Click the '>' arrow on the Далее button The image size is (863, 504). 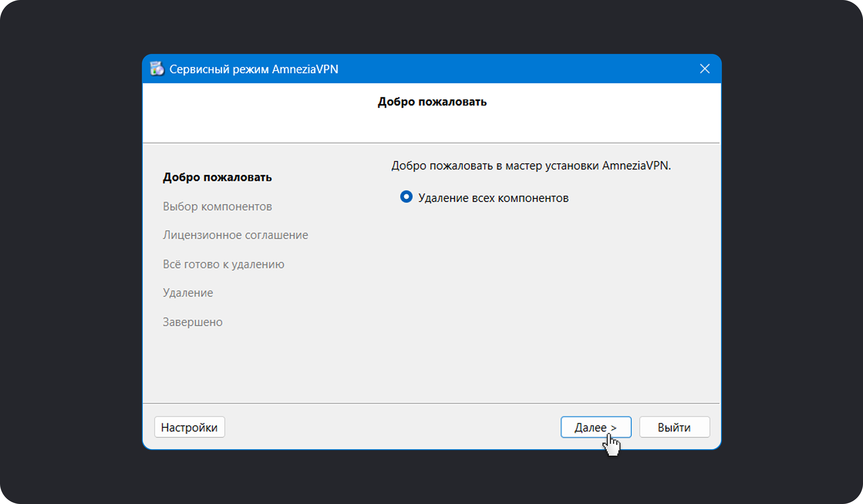(614, 428)
